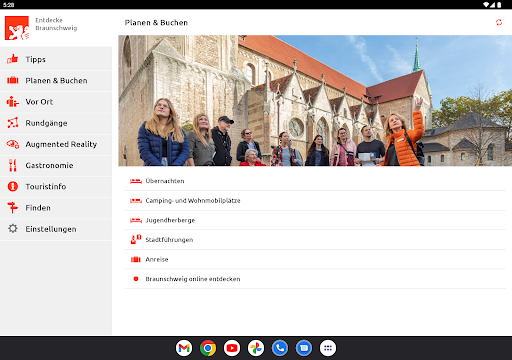This screenshot has width=512, height=360.
Task: Open Braunschweig online entdecken
Action: point(315,279)
